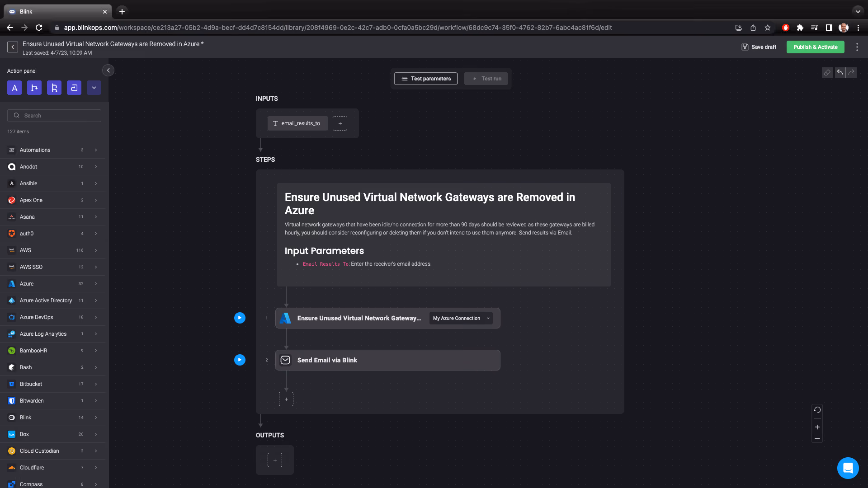Open a new browser tab
Viewport: 868px width, 488px height.
[122, 12]
